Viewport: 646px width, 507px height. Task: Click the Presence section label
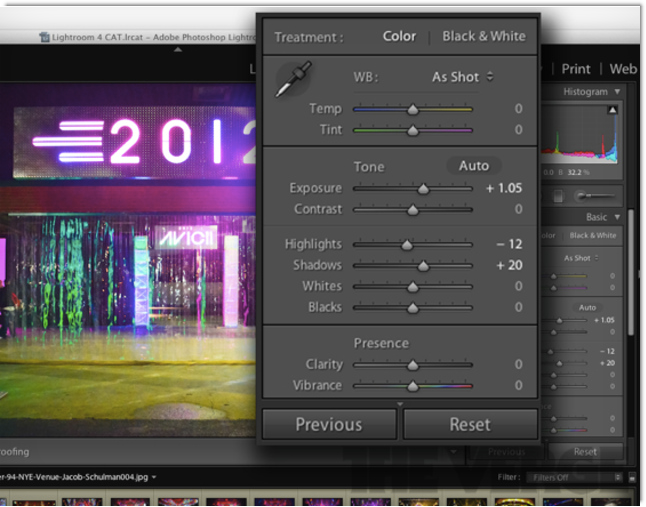click(x=381, y=343)
